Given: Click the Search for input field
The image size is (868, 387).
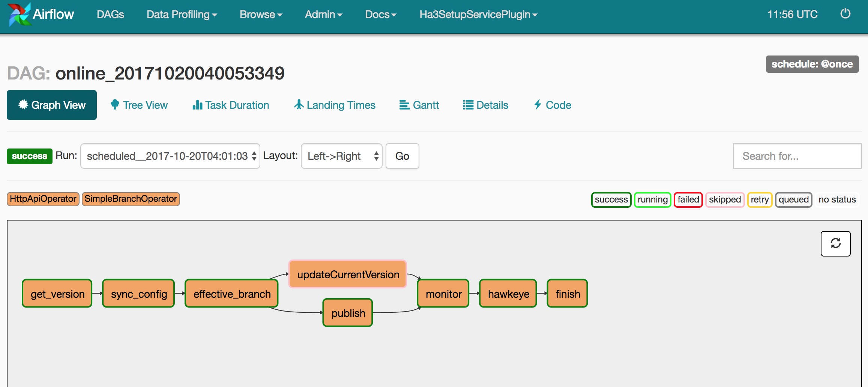Looking at the screenshot, I should (797, 156).
